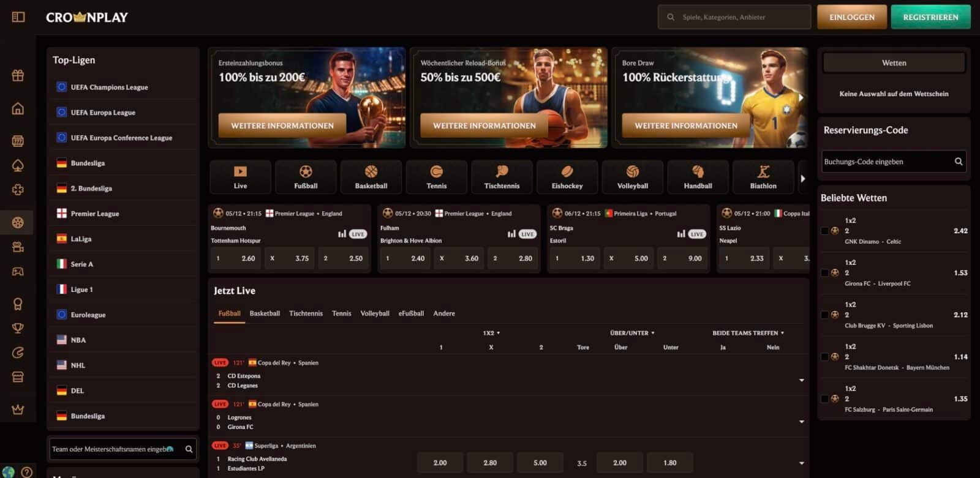
Task: Open the 1X2 market dropdown
Action: click(491, 333)
